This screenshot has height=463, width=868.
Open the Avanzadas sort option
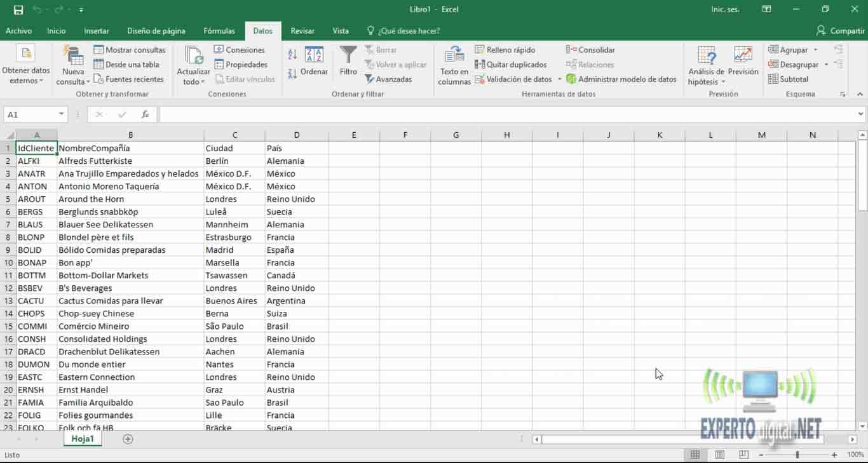coord(388,79)
